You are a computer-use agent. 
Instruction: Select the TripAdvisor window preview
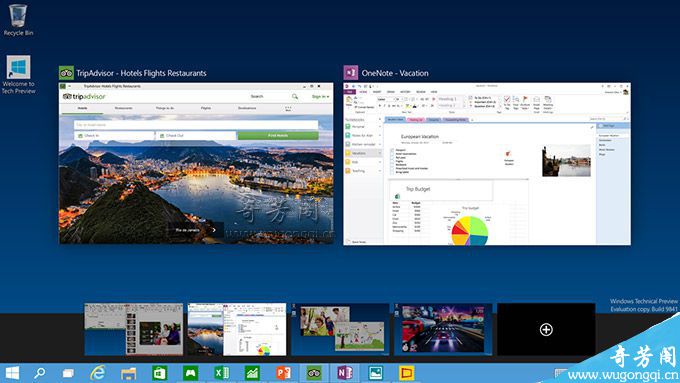point(196,163)
